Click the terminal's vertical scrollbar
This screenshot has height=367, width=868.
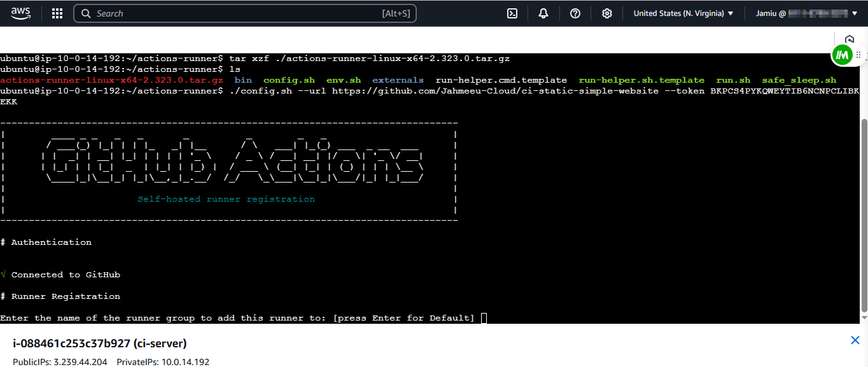[864, 216]
